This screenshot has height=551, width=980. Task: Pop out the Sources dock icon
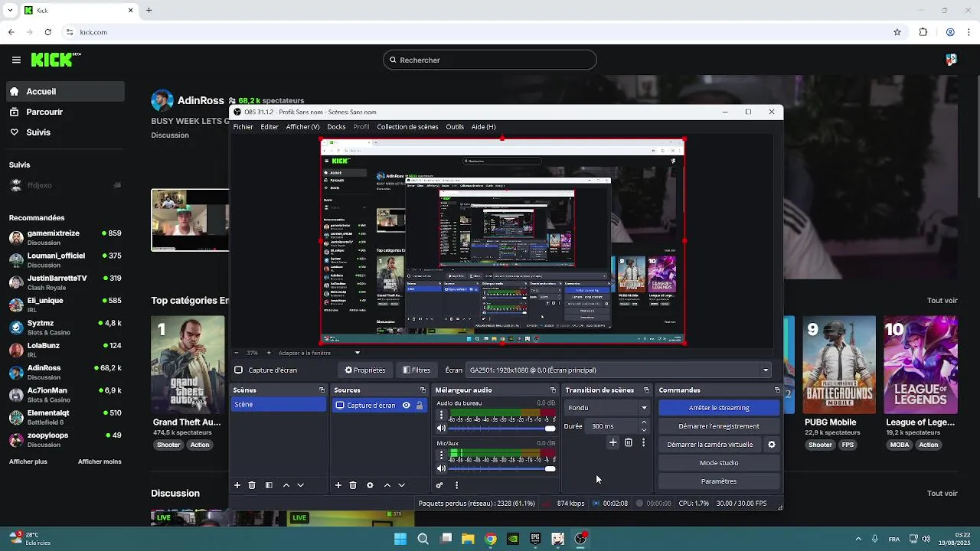point(423,390)
